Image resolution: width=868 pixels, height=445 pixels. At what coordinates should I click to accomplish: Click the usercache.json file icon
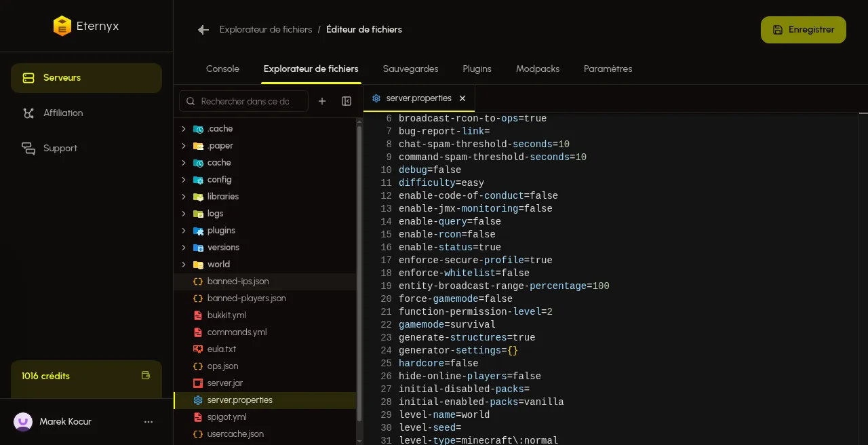point(198,434)
